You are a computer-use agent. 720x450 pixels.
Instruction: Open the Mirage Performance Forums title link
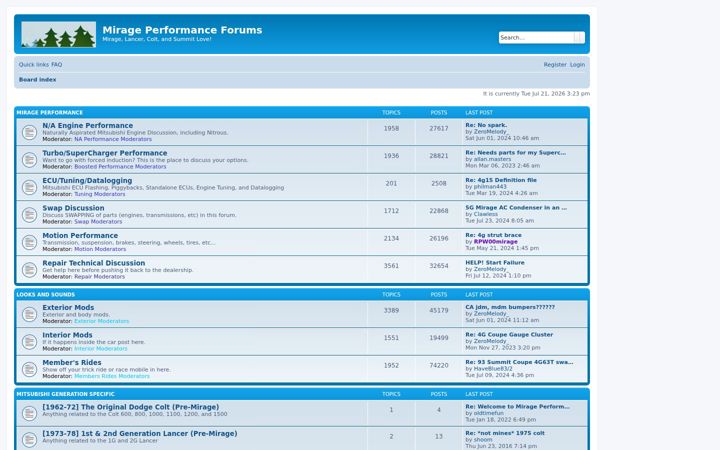click(182, 30)
